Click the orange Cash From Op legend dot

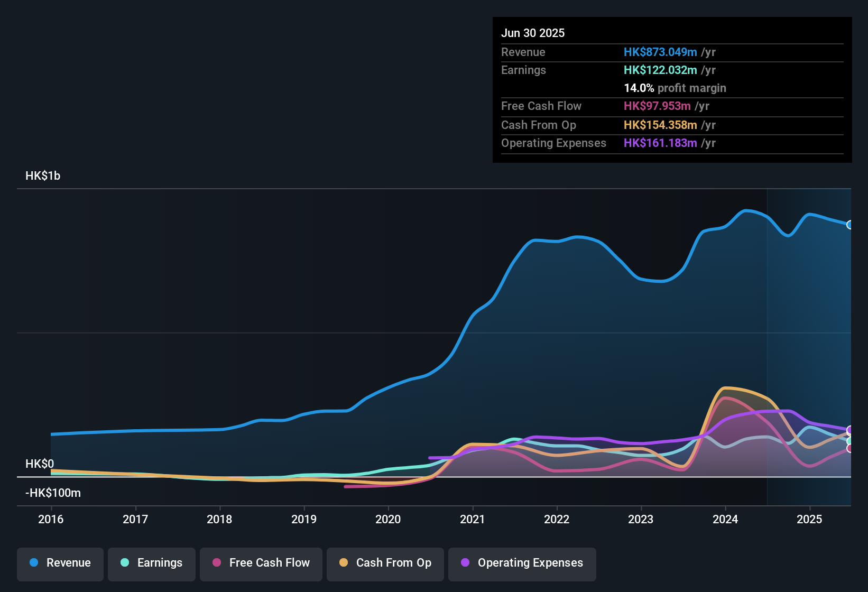343,563
